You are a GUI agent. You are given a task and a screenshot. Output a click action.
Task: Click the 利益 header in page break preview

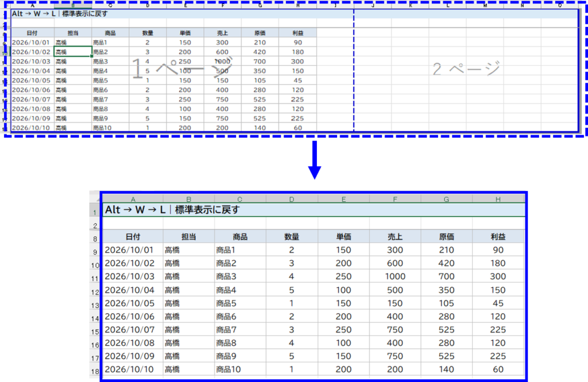click(298, 33)
